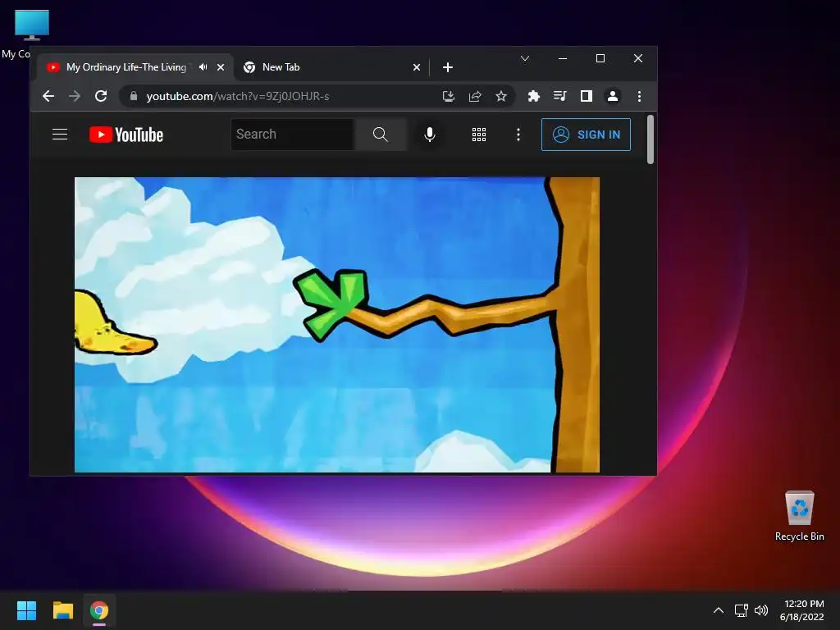Toggle Chrome side panel
Viewport: 840px width, 630px height.
[586, 96]
